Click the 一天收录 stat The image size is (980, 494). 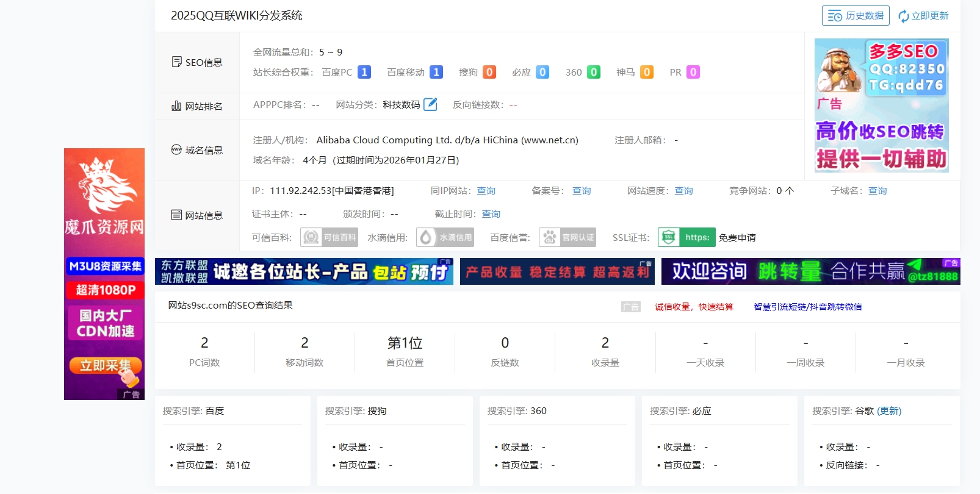point(705,351)
